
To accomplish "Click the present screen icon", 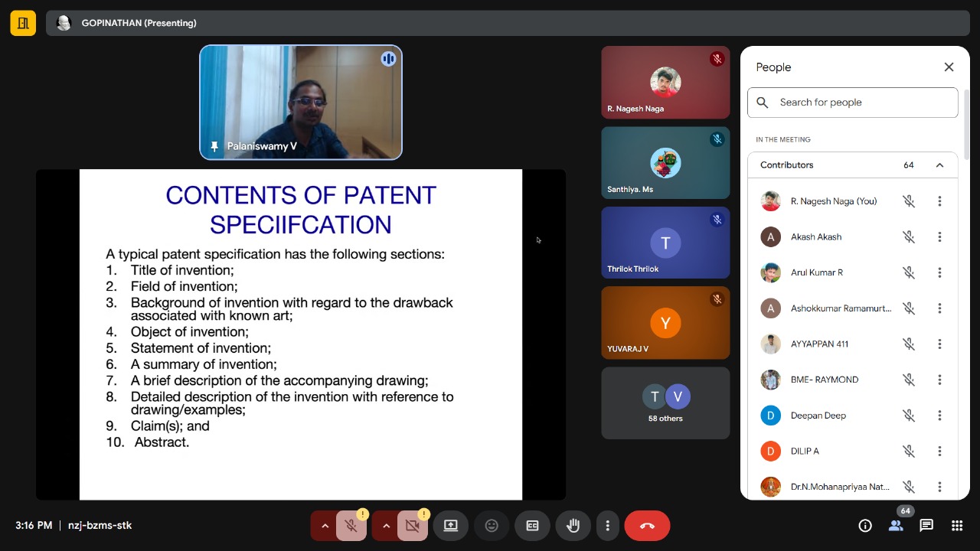I will pyautogui.click(x=451, y=526).
